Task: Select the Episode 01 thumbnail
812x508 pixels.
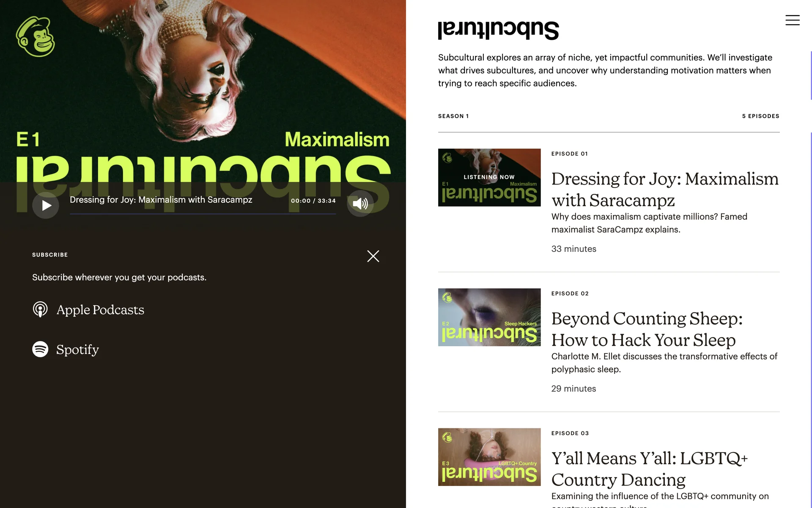Action: (x=489, y=177)
